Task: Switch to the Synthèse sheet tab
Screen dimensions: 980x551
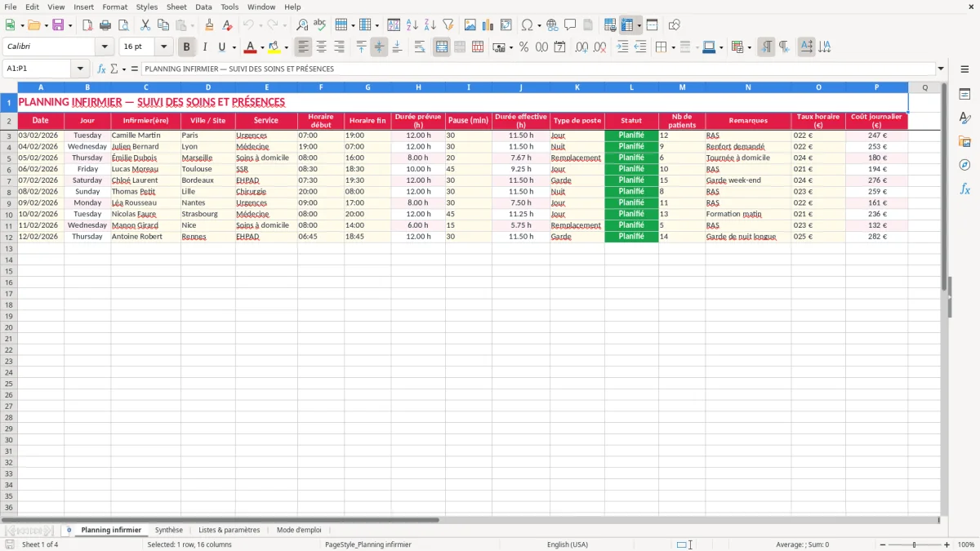Action: (x=169, y=530)
